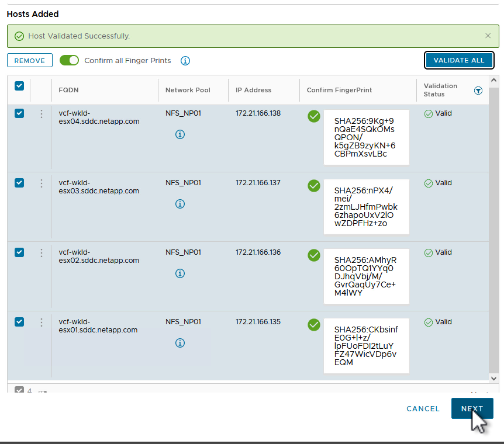The image size is (504, 444).
Task: Click the hosts table scrollbar down arrow
Action: tap(493, 378)
